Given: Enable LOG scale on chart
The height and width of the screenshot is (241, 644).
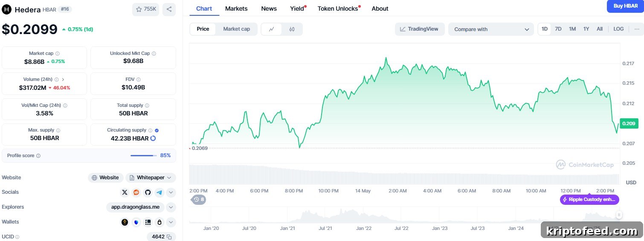Looking at the screenshot, I should pyautogui.click(x=618, y=29).
